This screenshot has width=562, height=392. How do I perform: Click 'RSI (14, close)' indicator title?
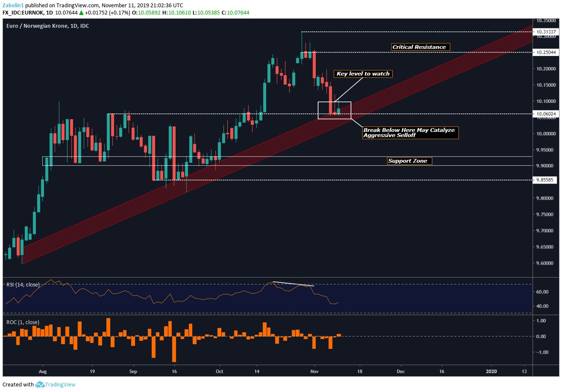point(23,284)
